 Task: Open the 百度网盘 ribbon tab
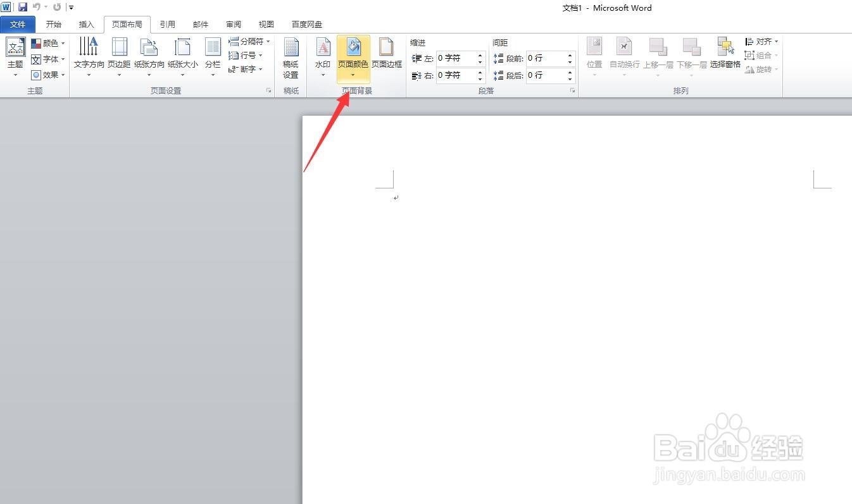coord(307,25)
